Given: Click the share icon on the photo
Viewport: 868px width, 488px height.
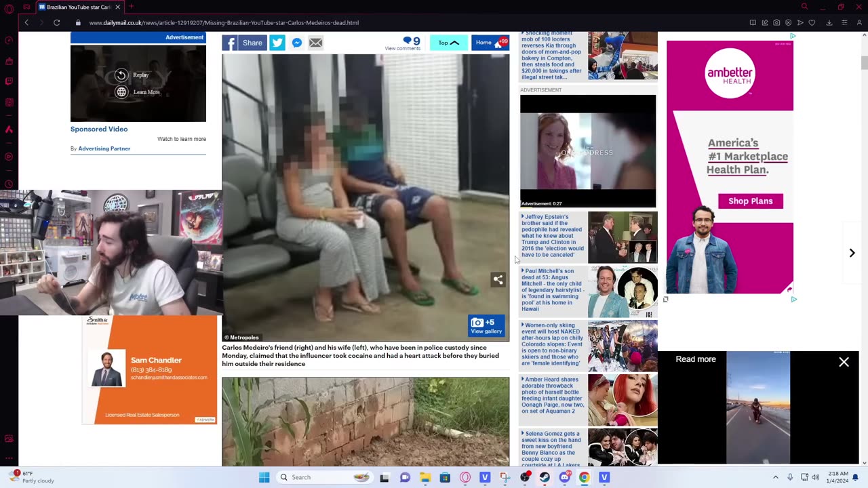Looking at the screenshot, I should point(498,279).
